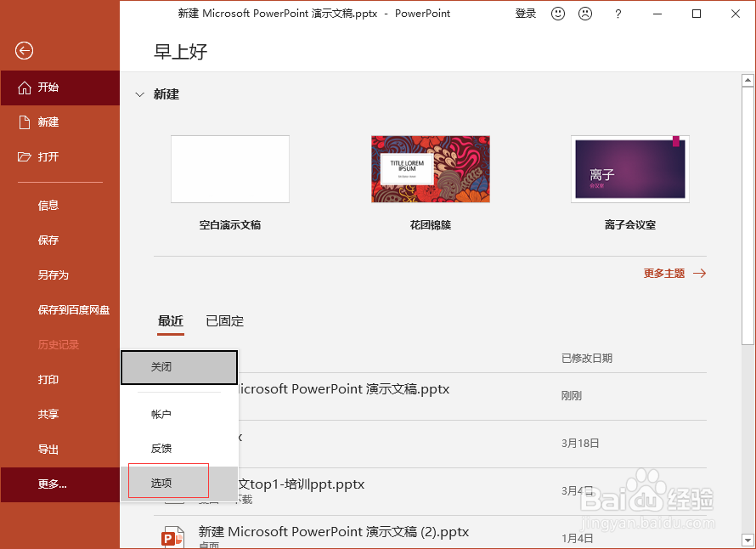Click the 登录 sign-in link
756x549 pixels.
pos(525,14)
